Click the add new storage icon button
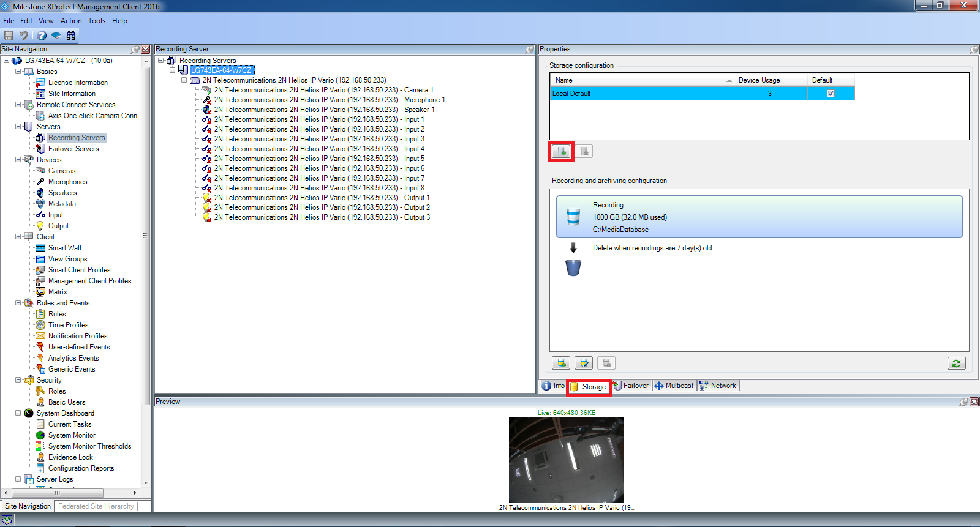 tap(561, 151)
